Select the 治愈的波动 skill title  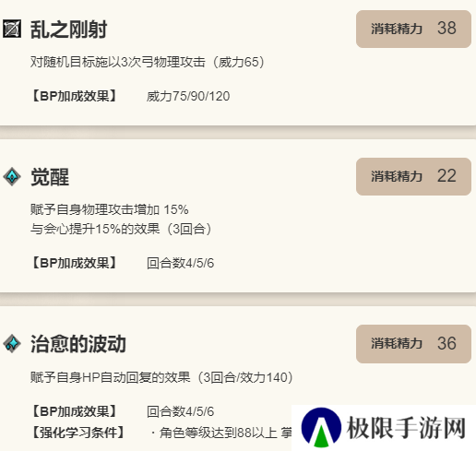click(78, 344)
